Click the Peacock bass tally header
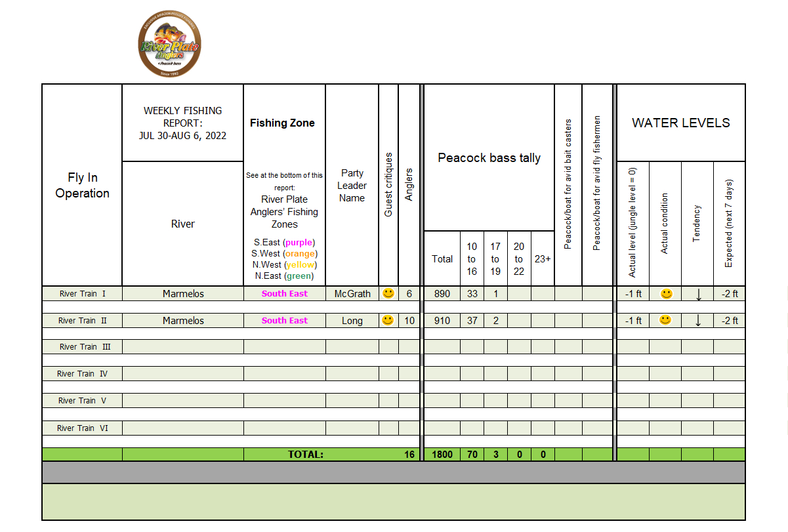Image resolution: width=788 pixels, height=532 pixels. tap(489, 157)
